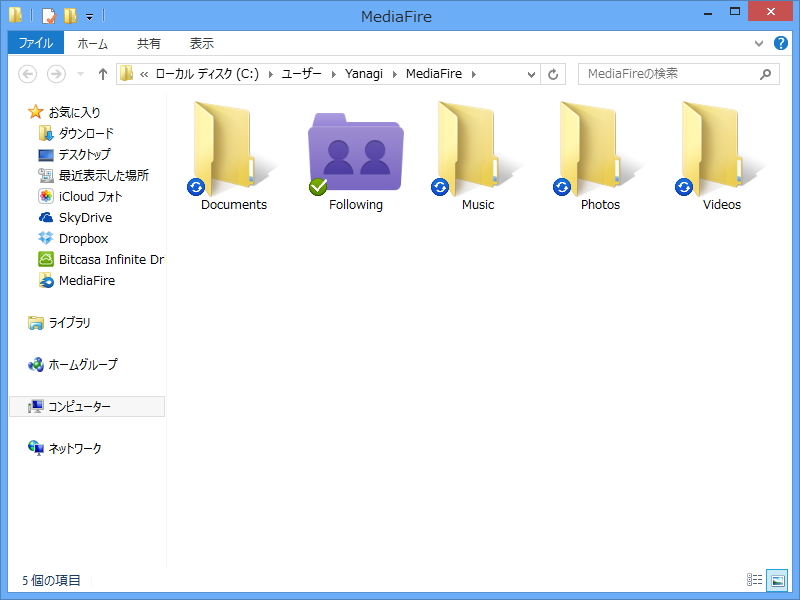This screenshot has height=600, width=800.
Task: Go back with the navigation arrow
Action: [x=27, y=73]
